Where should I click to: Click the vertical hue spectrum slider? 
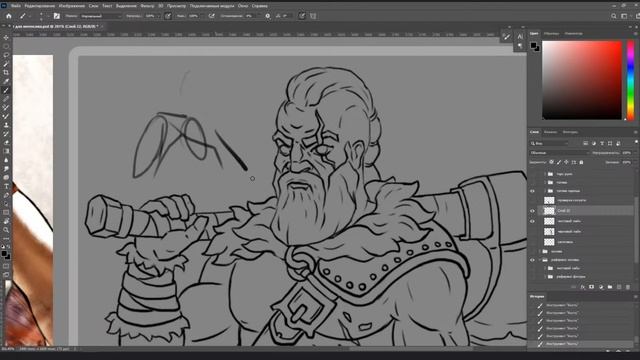tap(631, 80)
